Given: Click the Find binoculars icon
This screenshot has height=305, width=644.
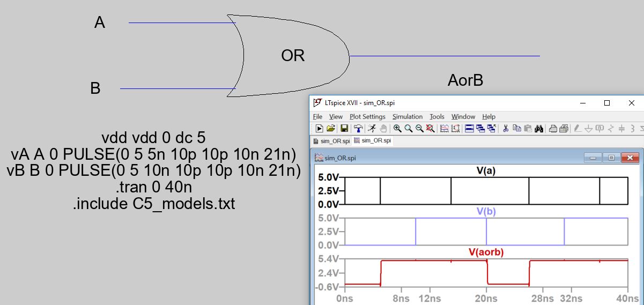Looking at the screenshot, I should point(539,129).
